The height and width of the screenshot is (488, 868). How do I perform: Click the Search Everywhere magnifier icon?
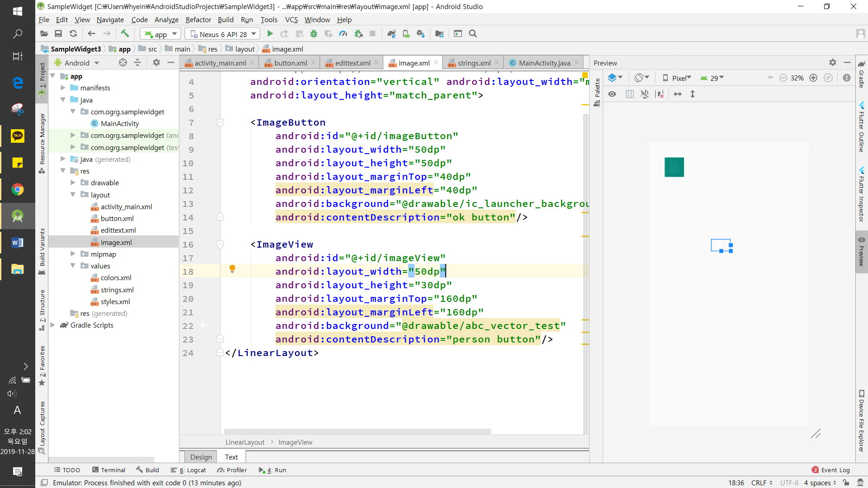(x=473, y=34)
